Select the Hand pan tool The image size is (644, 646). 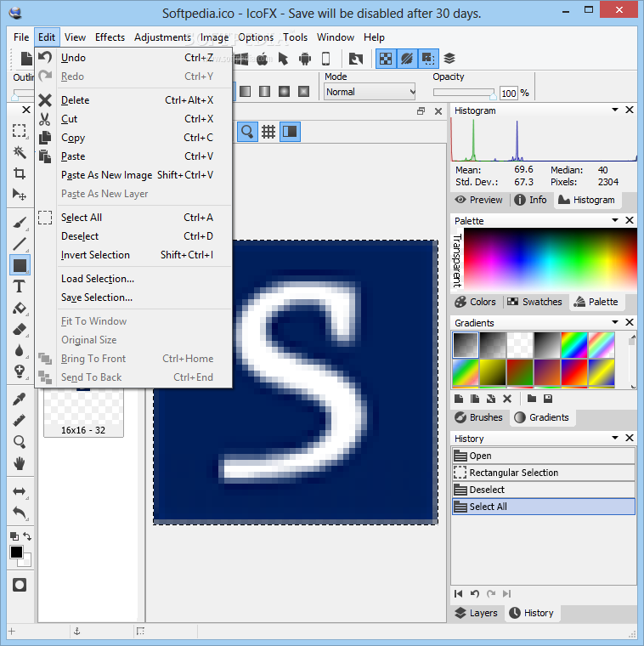[20, 463]
